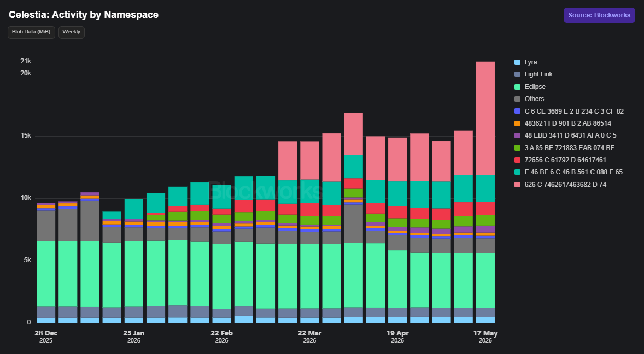
Task: Click the Eclipse segment of the 19 Apr bar
Action: click(x=397, y=279)
